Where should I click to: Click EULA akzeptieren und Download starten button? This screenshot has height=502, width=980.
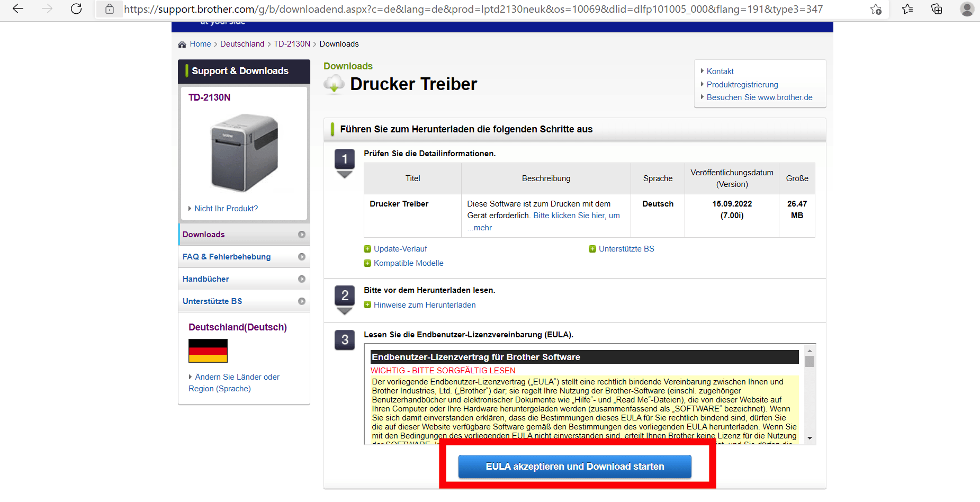[575, 467]
